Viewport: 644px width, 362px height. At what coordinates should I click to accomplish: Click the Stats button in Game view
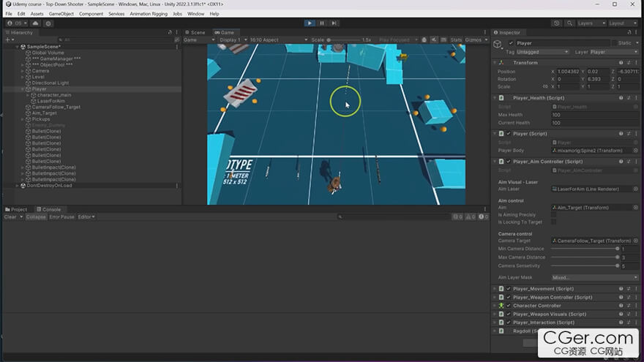pos(455,39)
